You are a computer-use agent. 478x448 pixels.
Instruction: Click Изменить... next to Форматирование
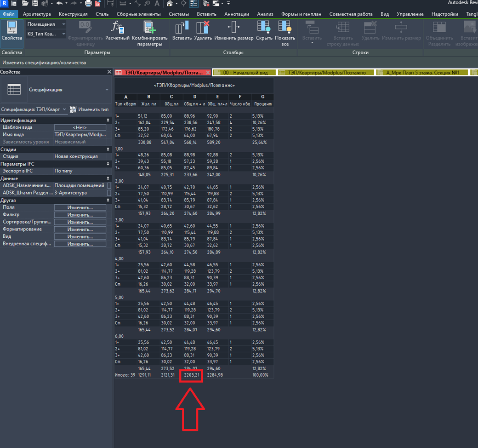tap(80, 230)
